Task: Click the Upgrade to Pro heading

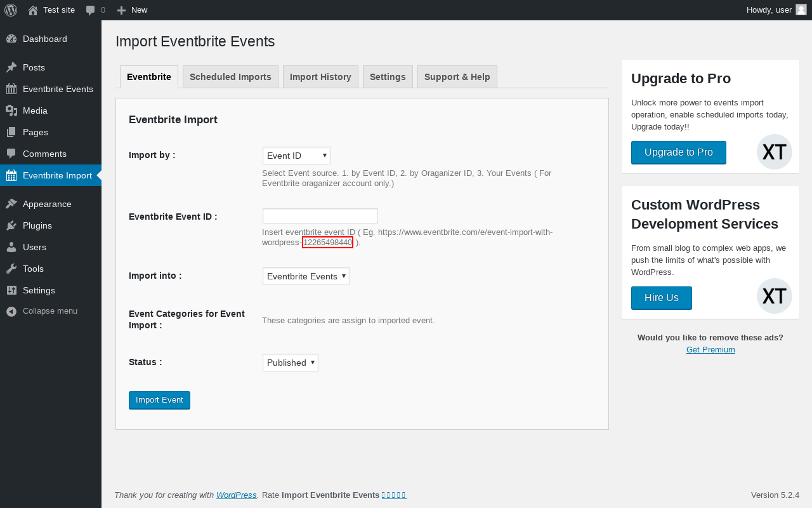Action: (x=681, y=79)
